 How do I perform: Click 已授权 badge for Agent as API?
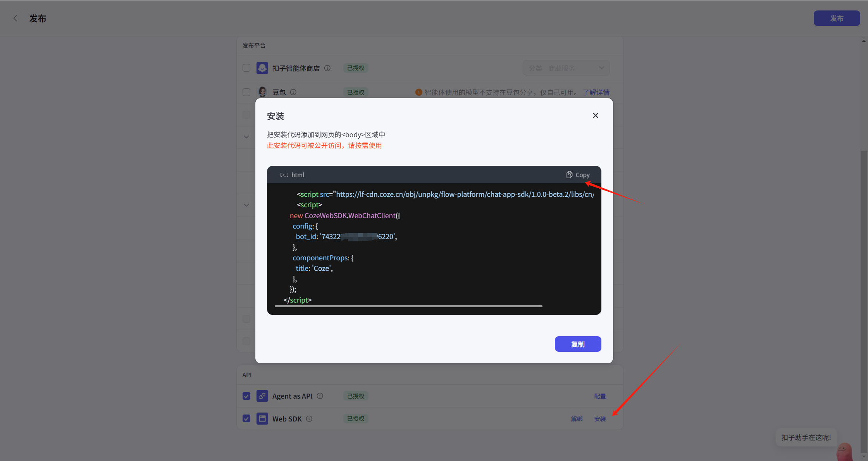(x=355, y=396)
